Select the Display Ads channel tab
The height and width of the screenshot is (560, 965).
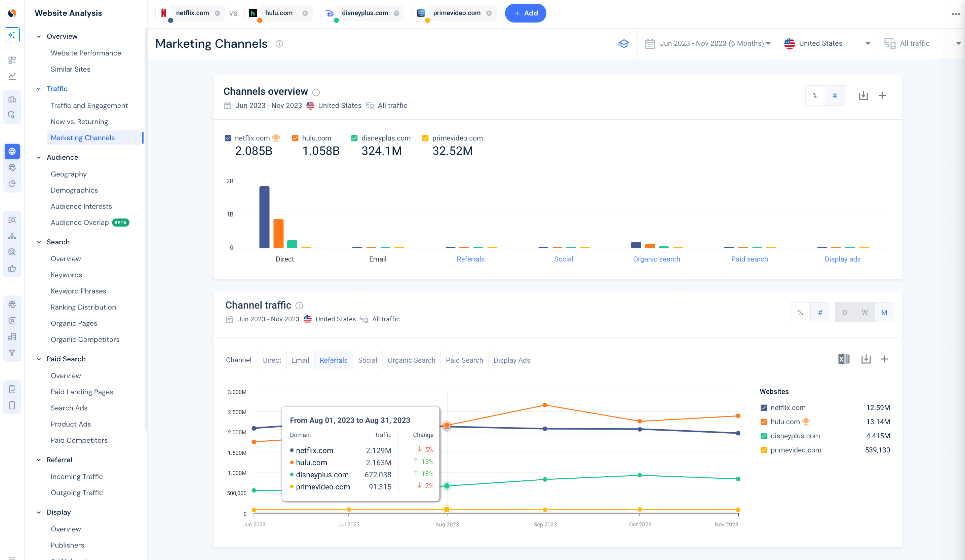click(x=512, y=360)
